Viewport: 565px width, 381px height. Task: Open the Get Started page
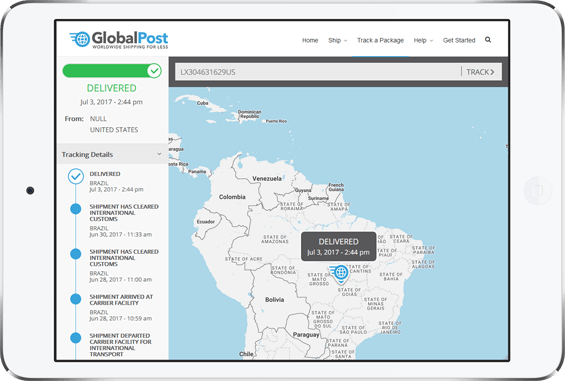click(459, 40)
